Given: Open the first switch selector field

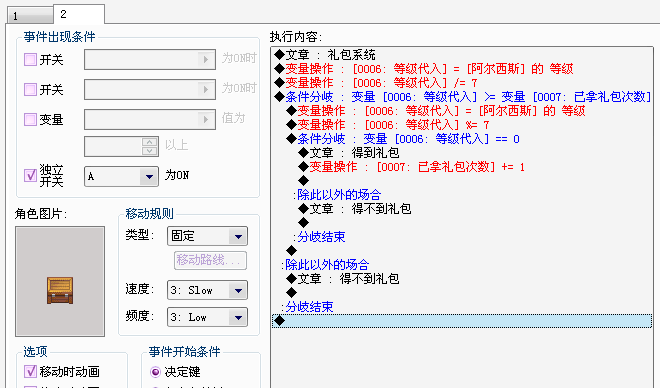Looking at the screenshot, I should (150, 59).
